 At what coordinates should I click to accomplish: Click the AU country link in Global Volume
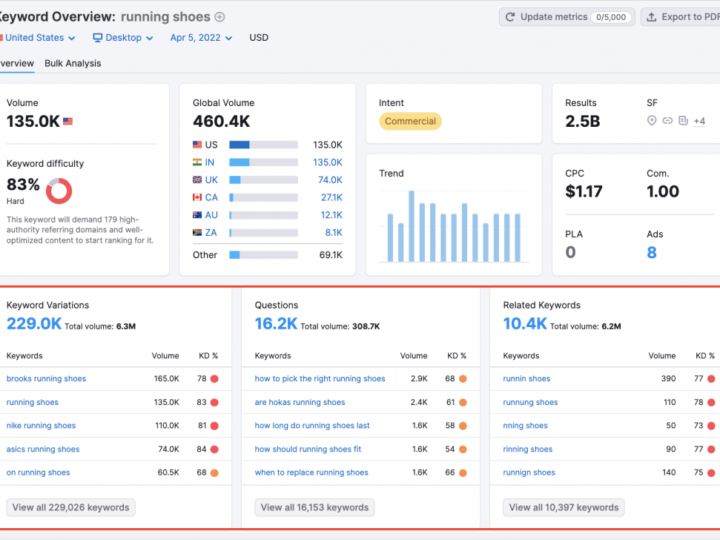211,215
